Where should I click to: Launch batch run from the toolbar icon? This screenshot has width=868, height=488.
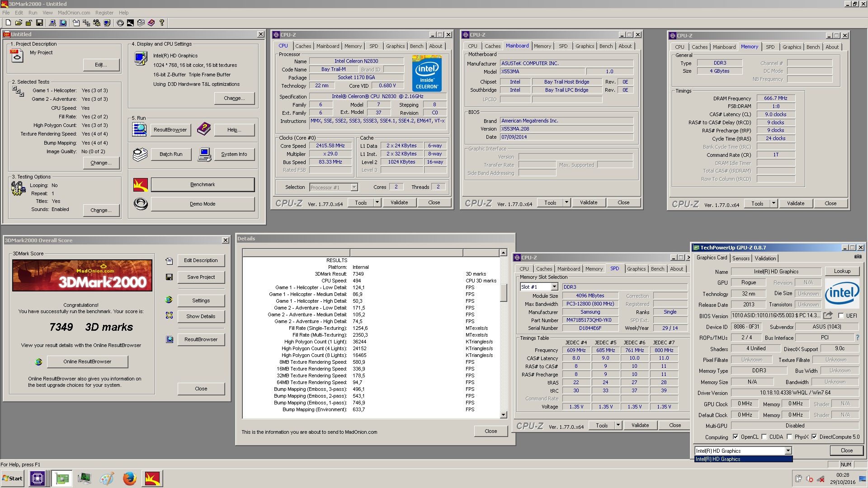(141, 23)
